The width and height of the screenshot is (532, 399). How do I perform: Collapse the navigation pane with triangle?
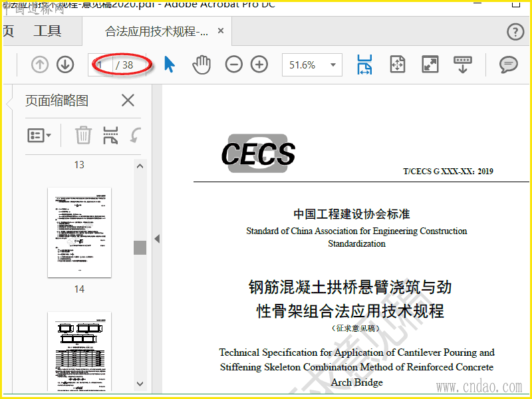coord(157,239)
